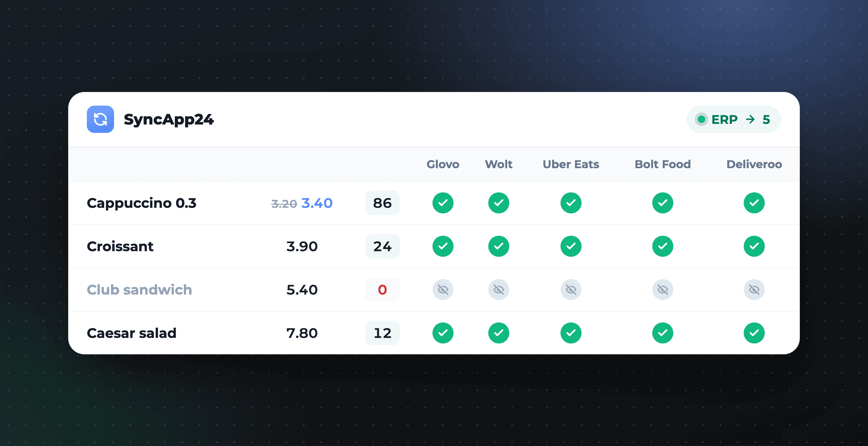Toggle Caesar salad checkmark for Uber Eats
868x446 pixels.
[571, 333]
